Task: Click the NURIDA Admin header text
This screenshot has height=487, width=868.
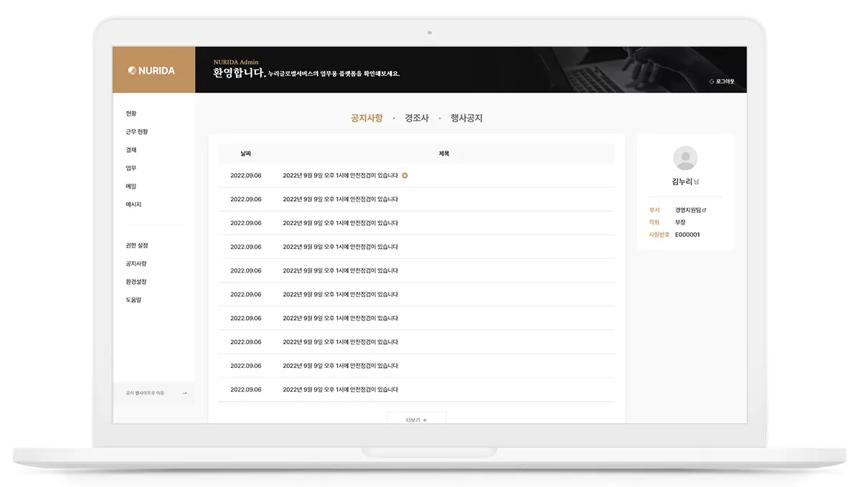Action: [x=236, y=62]
